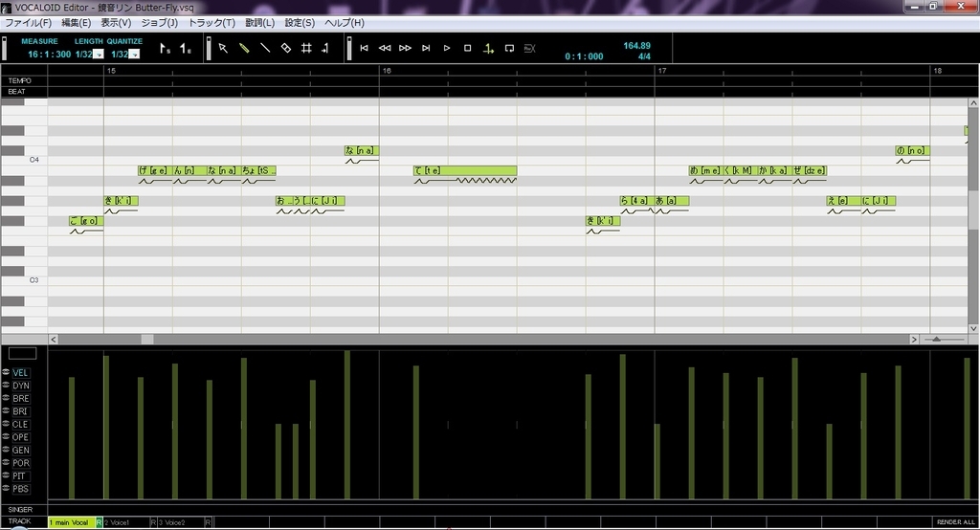Toggle render R for Voice2 track
980x530 pixels.
click(208, 522)
